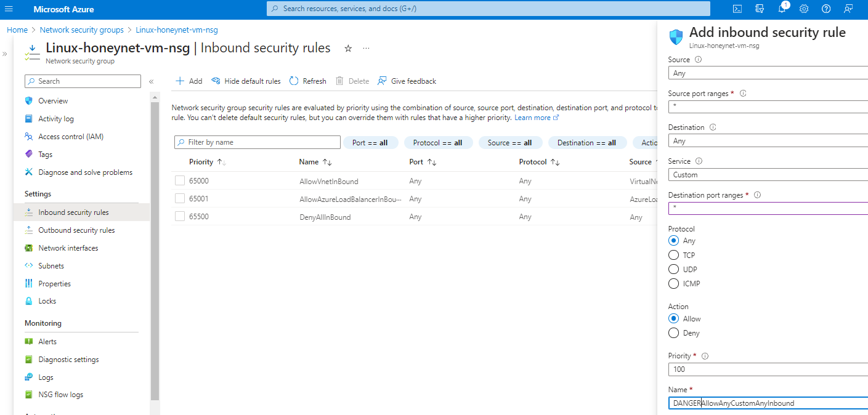The image size is (868, 415).
Task: Hide default rules in the toolbar
Action: pos(245,81)
